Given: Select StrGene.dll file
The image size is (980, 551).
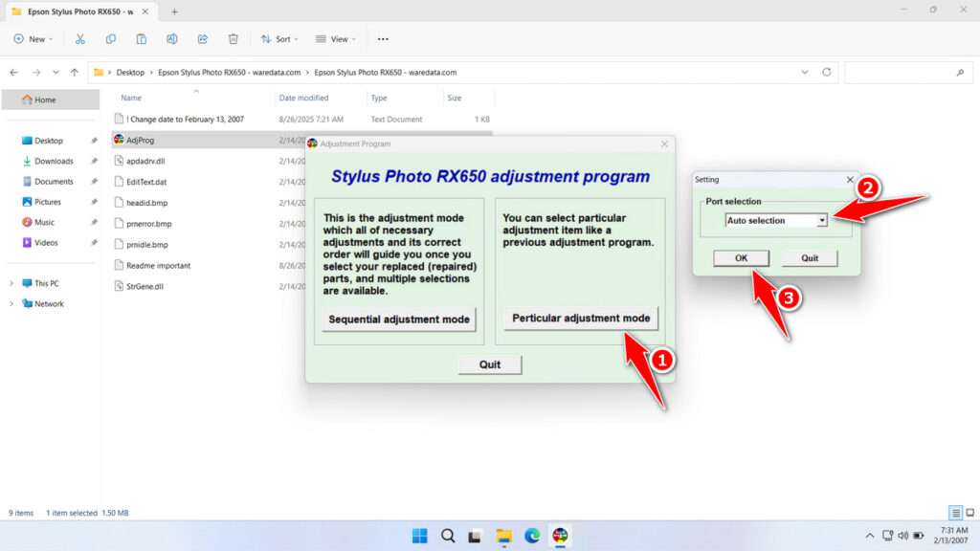Looking at the screenshot, I should point(145,286).
